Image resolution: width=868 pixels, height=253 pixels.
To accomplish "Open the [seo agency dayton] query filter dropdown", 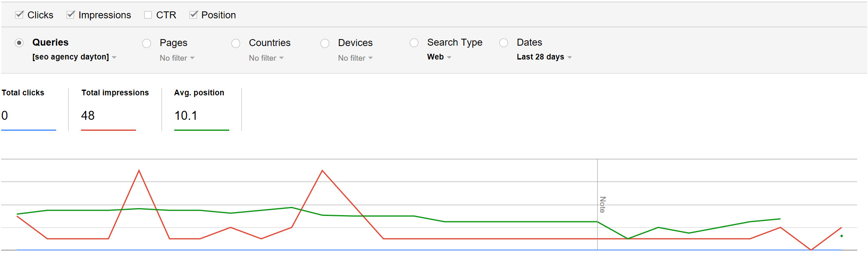I will coord(75,57).
